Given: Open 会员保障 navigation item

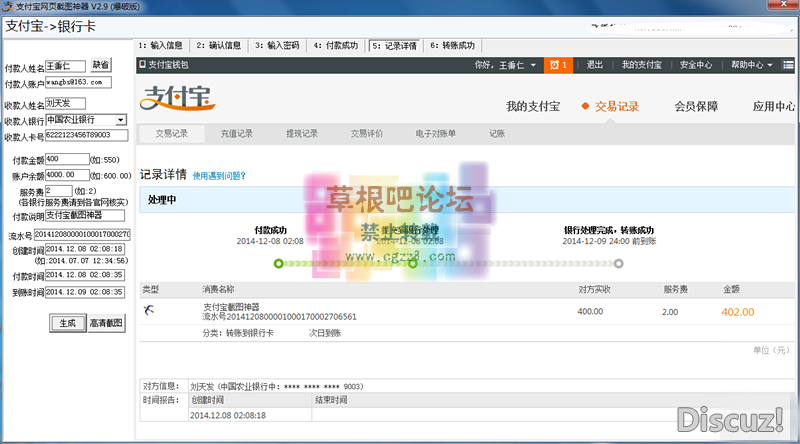Looking at the screenshot, I should [x=696, y=106].
